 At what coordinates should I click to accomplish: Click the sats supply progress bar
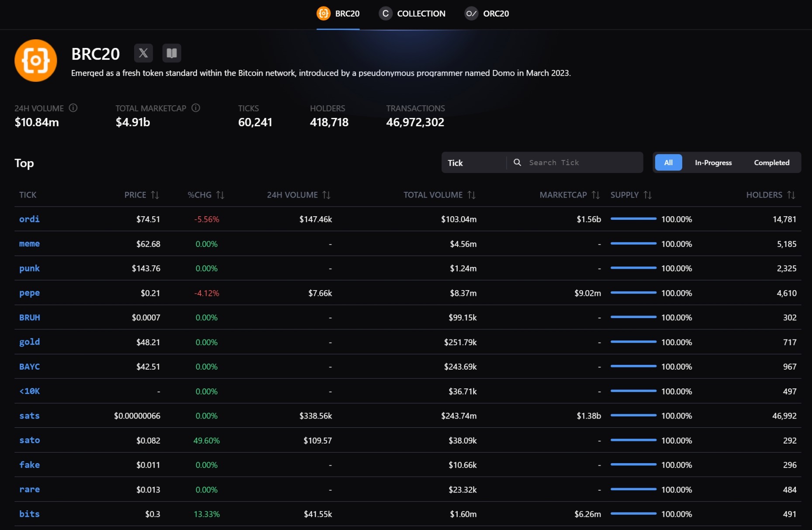click(x=633, y=415)
